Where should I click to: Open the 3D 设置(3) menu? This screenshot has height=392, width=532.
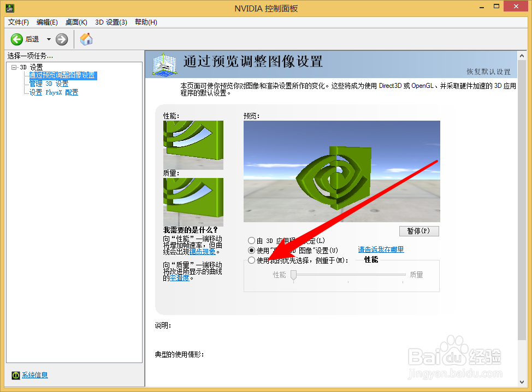[x=111, y=22]
